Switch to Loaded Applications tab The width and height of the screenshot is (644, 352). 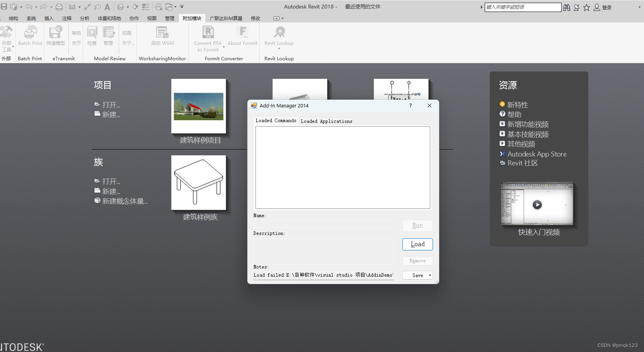tap(327, 121)
